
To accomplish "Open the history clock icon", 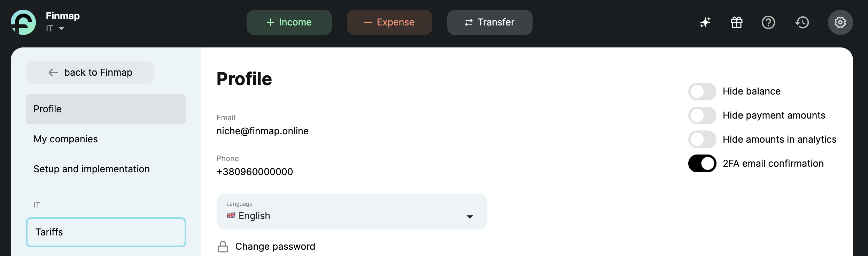I will coord(802,22).
